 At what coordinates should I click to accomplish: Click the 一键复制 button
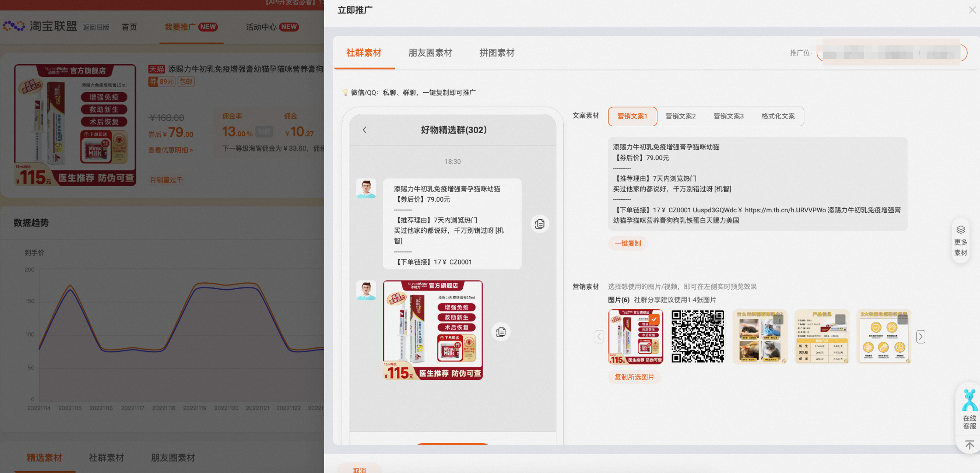pyautogui.click(x=628, y=243)
